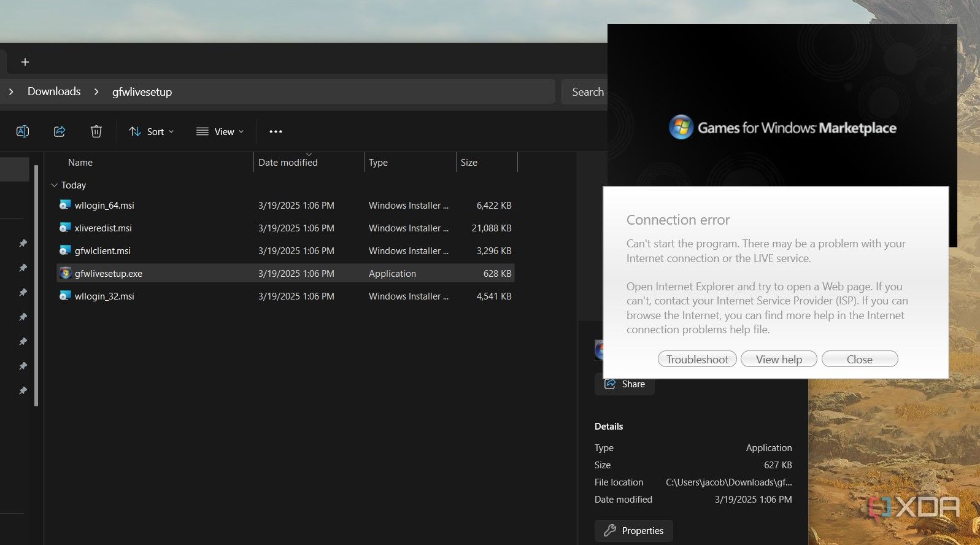Click the Properties wrench icon

[x=610, y=531]
